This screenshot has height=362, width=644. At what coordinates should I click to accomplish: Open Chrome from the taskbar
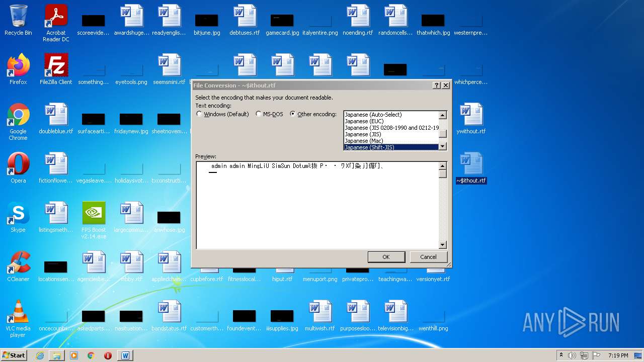pyautogui.click(x=91, y=355)
